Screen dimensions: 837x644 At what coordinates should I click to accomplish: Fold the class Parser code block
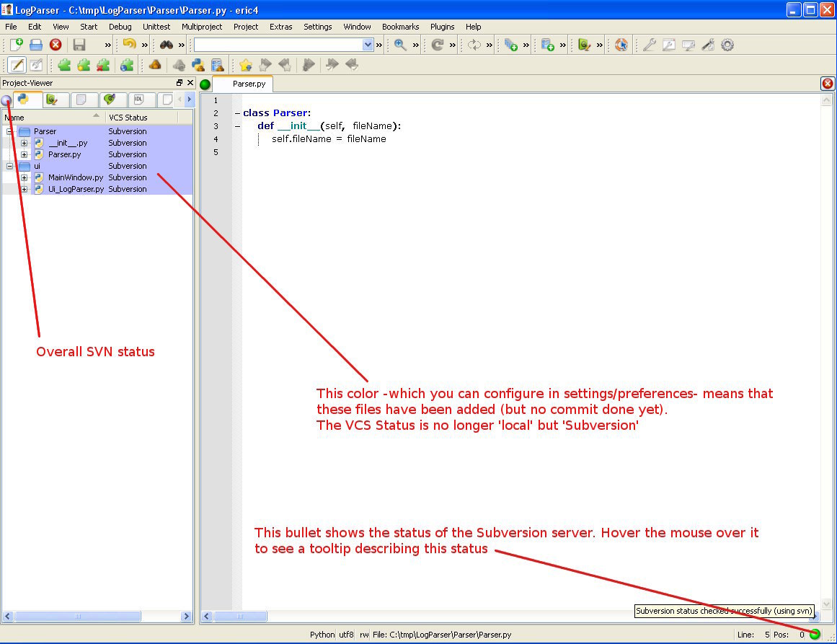click(x=237, y=113)
